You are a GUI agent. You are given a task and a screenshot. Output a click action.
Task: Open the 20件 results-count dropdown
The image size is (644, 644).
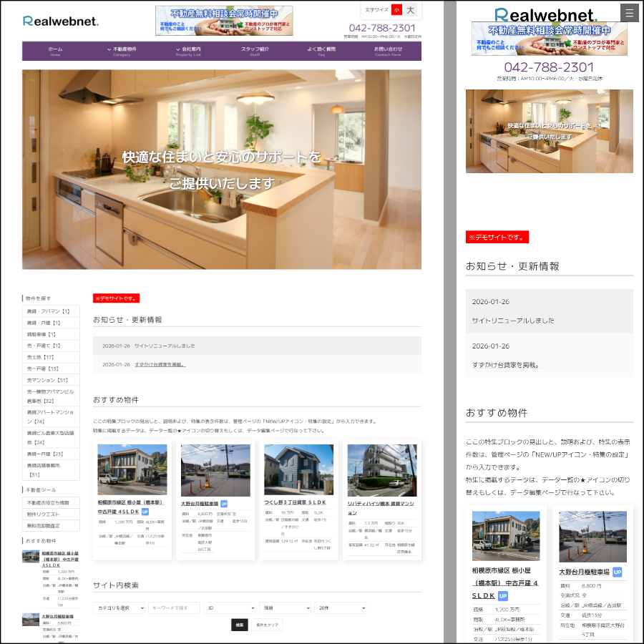[340, 608]
